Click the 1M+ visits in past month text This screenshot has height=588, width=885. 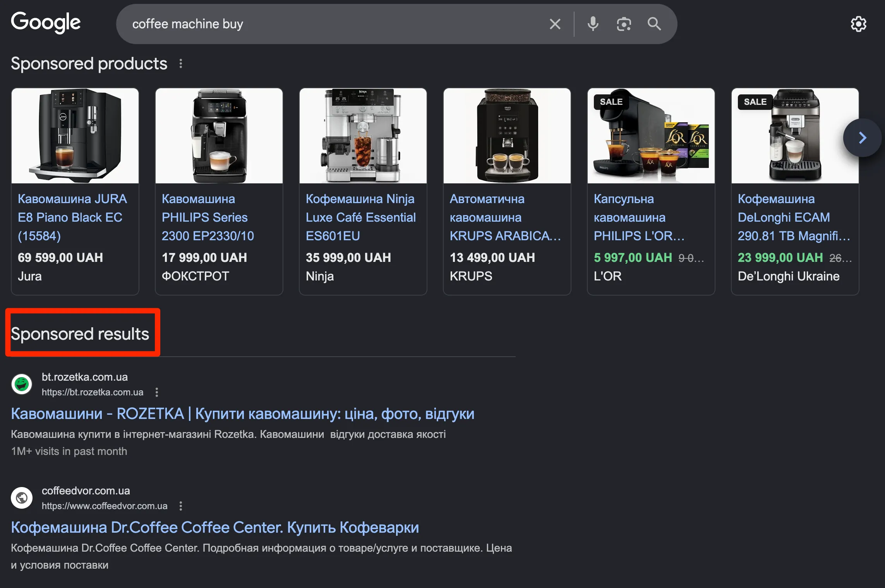(x=69, y=451)
